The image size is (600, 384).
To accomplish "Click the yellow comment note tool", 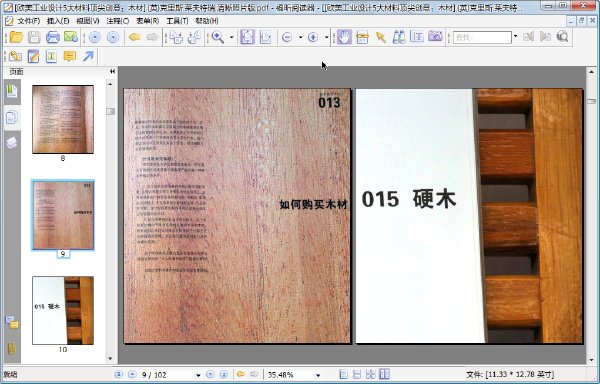I will 70,57.
